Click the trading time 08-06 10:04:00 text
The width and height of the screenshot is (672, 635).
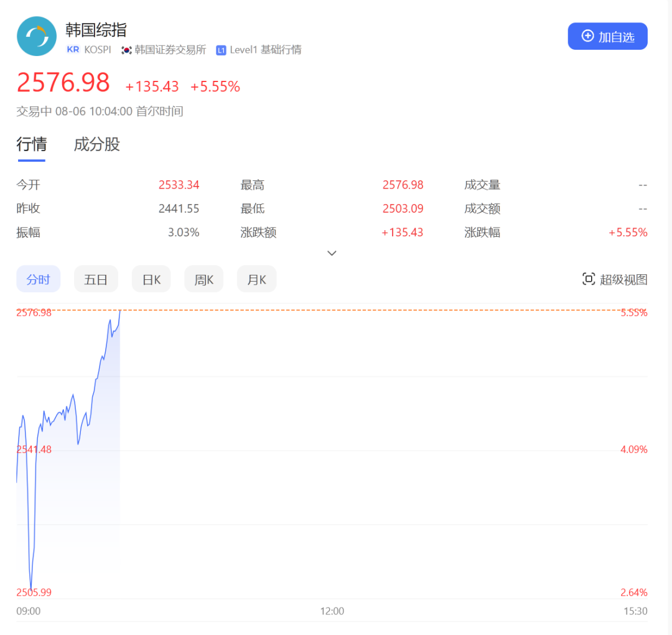94,111
